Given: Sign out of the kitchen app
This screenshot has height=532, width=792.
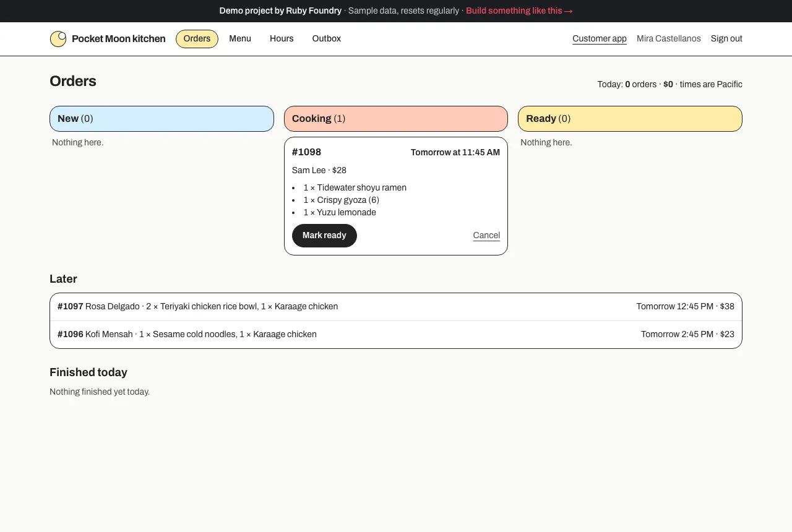Looking at the screenshot, I should [726, 39].
